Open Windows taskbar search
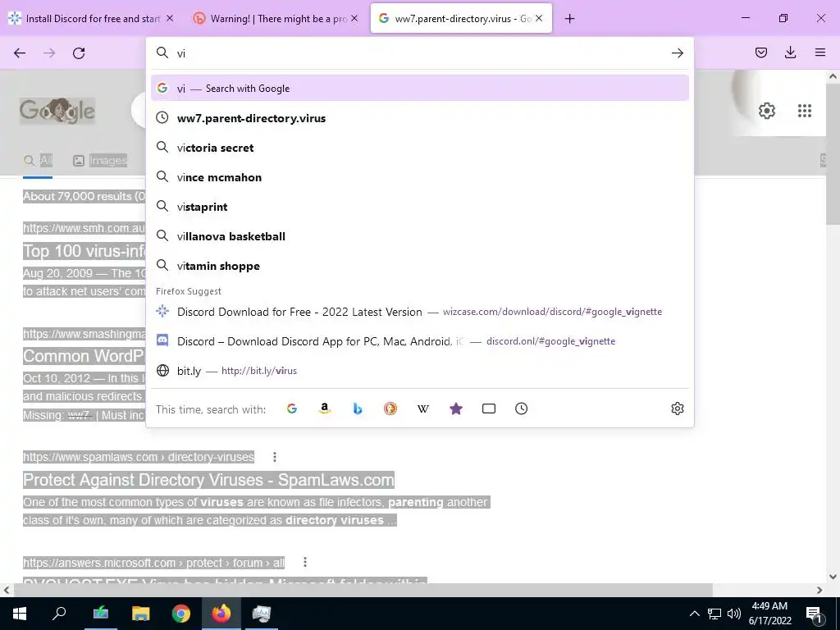The height and width of the screenshot is (630, 840). pyautogui.click(x=59, y=614)
